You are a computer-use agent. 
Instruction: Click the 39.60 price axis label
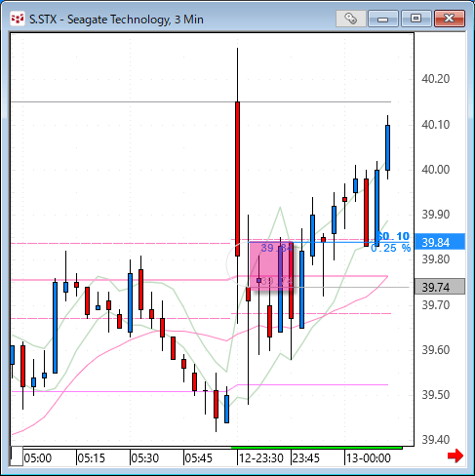[435, 350]
